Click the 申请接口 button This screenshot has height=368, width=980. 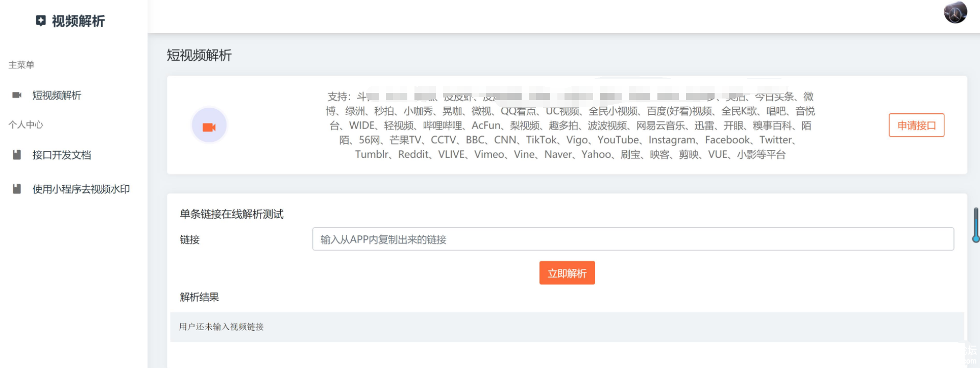[x=916, y=125]
